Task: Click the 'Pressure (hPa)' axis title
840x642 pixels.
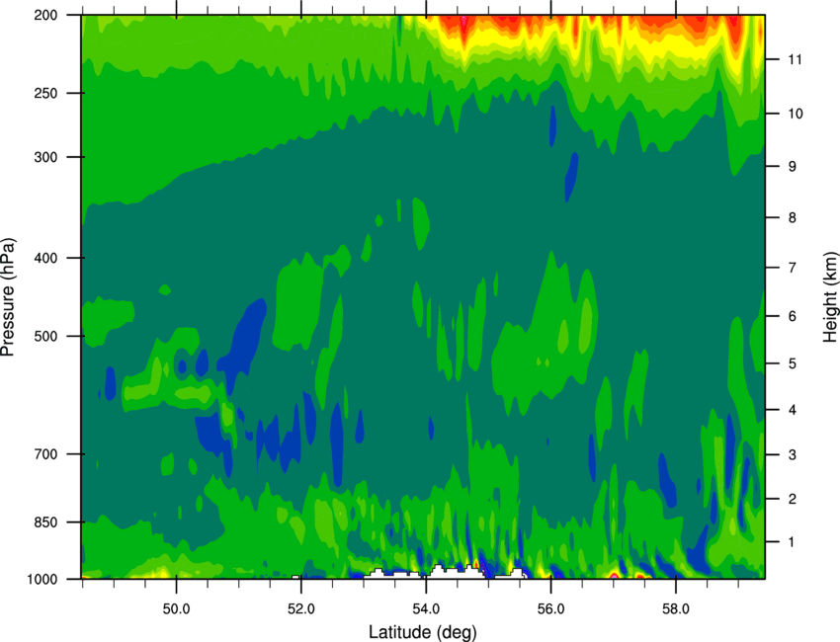Action: tap(8, 297)
